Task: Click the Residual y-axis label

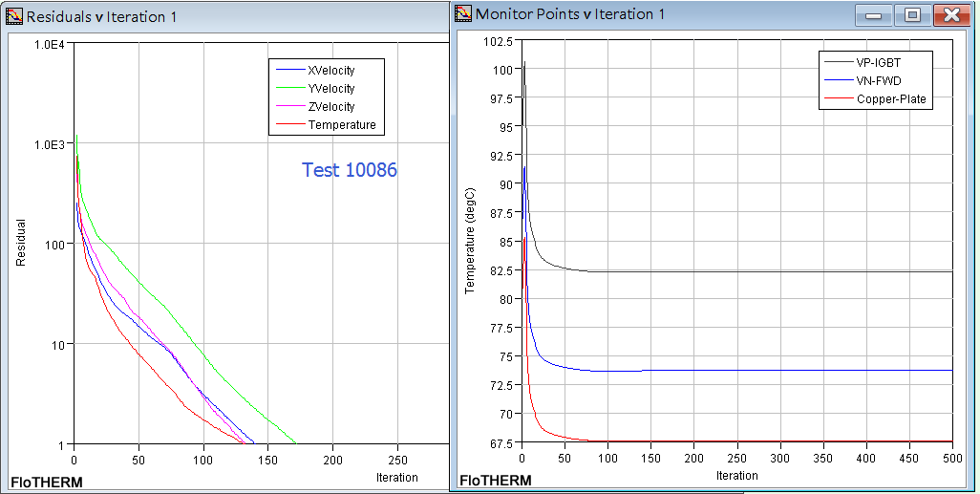Action: (21, 243)
